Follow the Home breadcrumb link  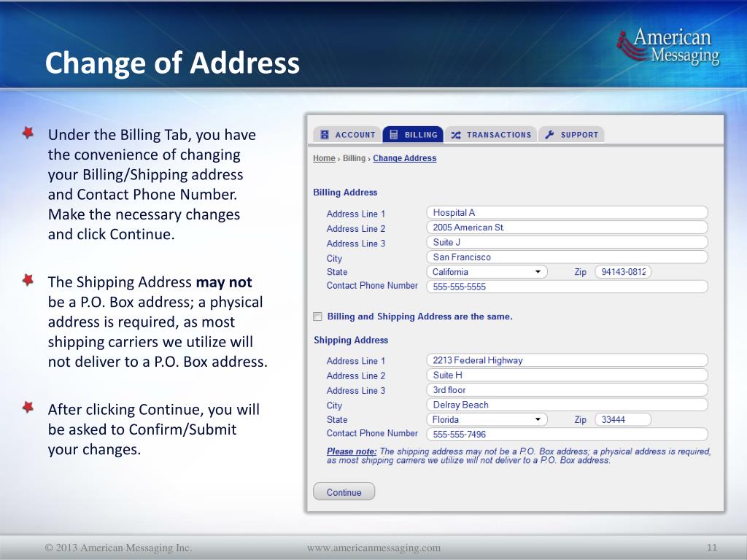[324, 158]
